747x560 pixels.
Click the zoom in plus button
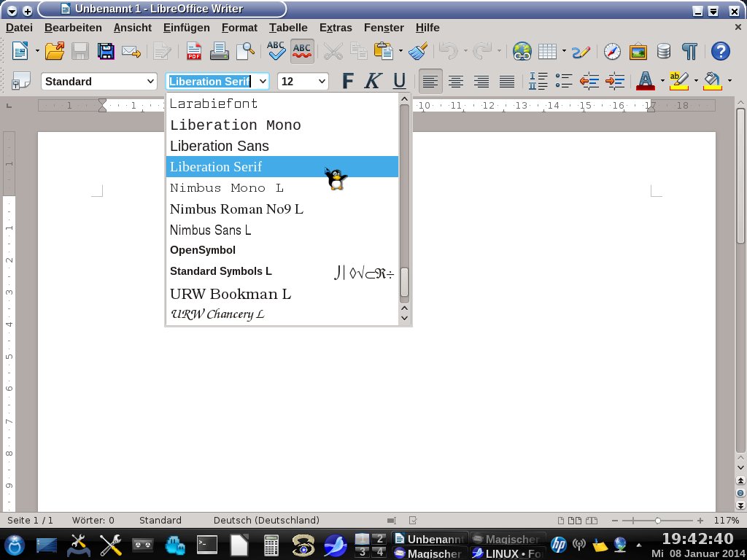(700, 521)
